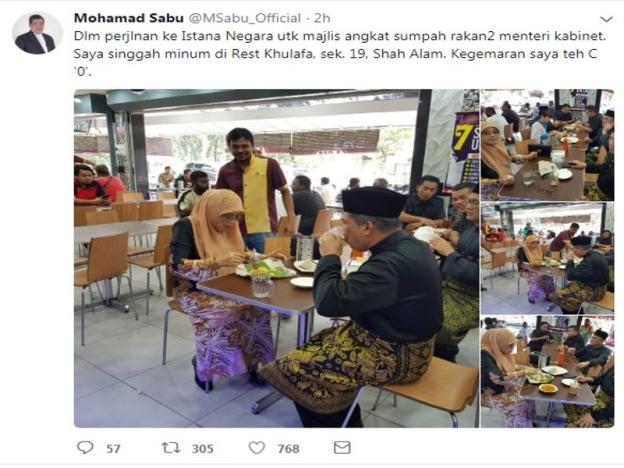Click the 768 likes count
Screen dimensions: 624x468
288,449
